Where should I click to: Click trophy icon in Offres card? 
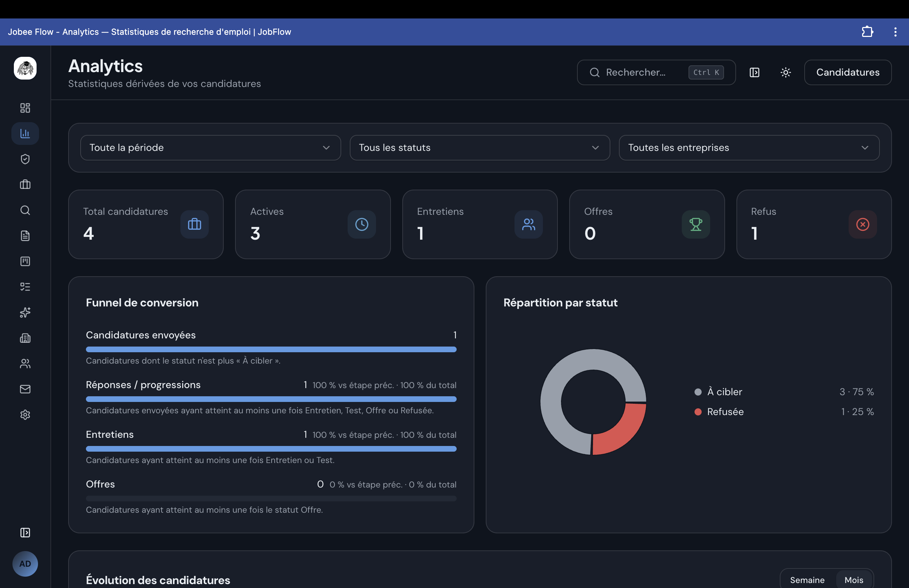click(x=696, y=224)
